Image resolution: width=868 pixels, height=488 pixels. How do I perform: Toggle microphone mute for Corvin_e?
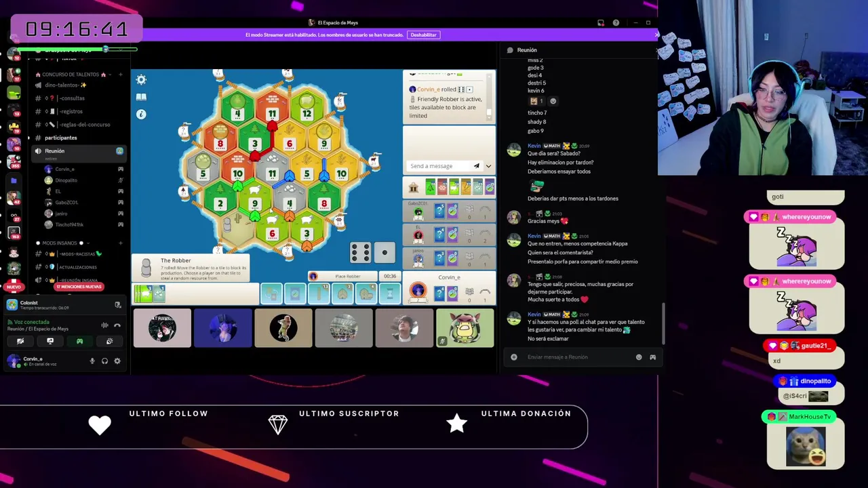(92, 361)
